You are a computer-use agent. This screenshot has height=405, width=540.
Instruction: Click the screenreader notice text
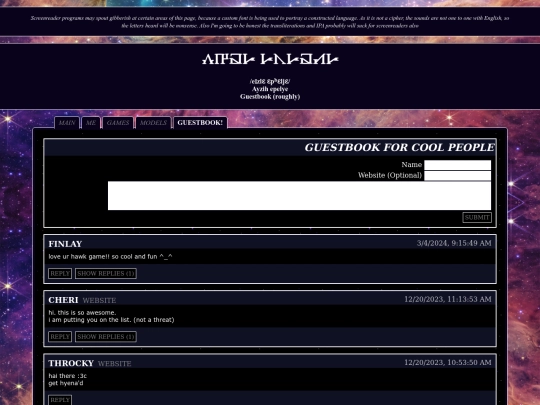[x=270, y=22]
